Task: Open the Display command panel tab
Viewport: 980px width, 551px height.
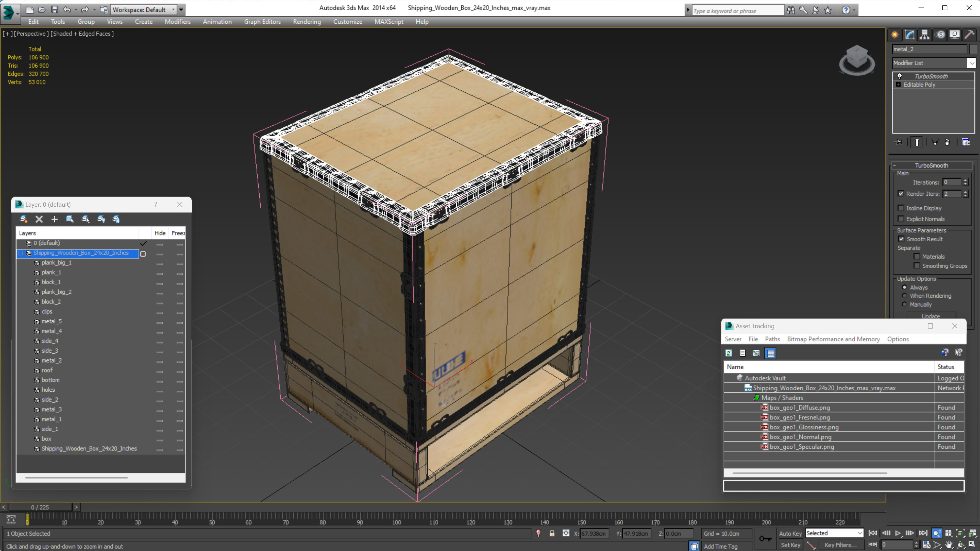Action: (955, 35)
